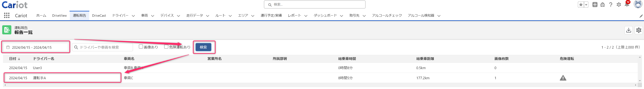This screenshot has width=644, height=89.
Task: Click the global actions plus icon
Action: (595, 5)
